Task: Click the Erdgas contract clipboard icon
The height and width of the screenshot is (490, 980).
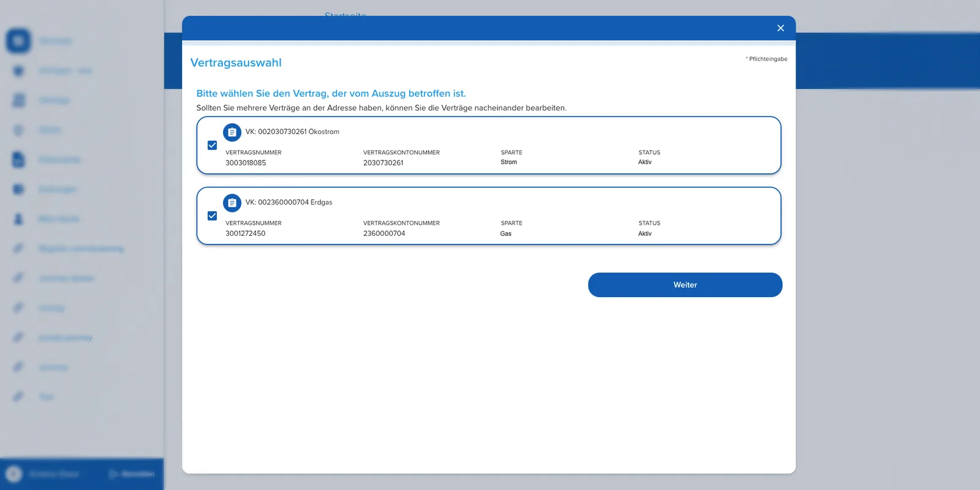Action: pos(232,203)
